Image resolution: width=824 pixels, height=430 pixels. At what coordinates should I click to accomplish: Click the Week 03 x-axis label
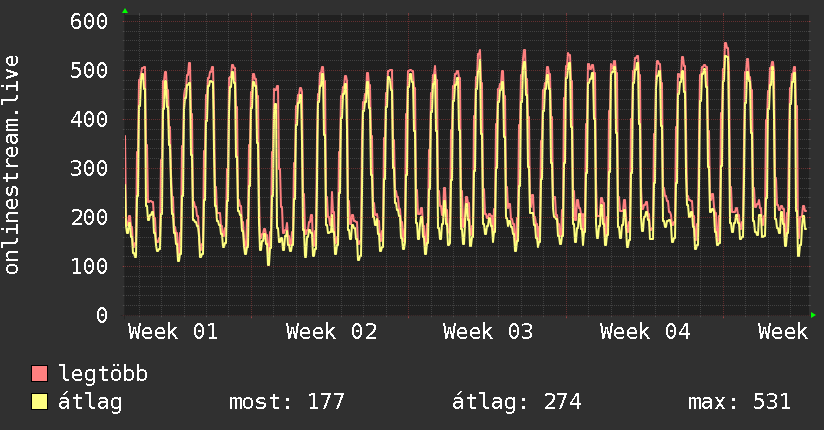(x=488, y=331)
